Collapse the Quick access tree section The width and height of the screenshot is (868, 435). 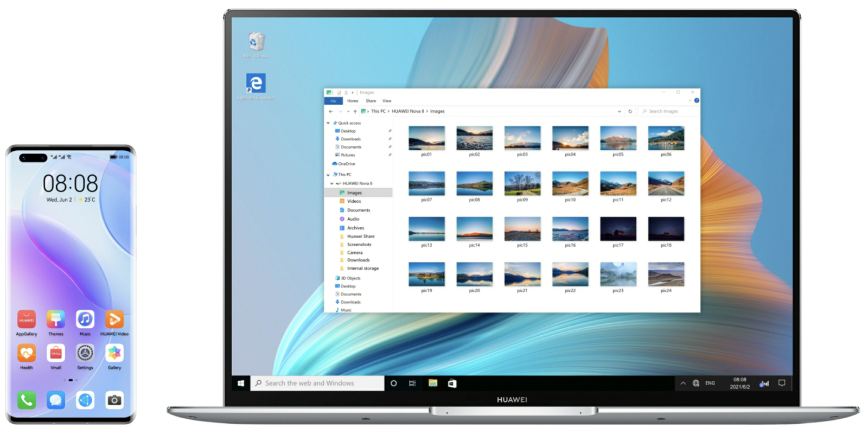tap(328, 123)
